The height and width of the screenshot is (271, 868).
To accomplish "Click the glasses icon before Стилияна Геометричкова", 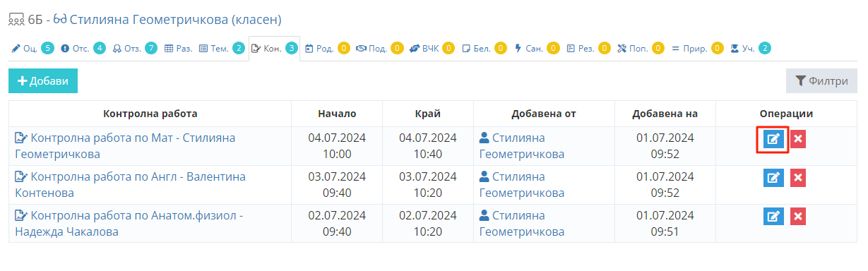I will coord(60,19).
